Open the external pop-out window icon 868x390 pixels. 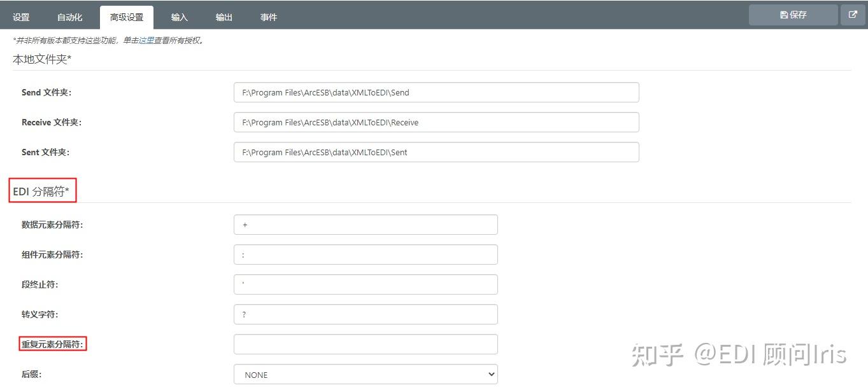pyautogui.click(x=853, y=13)
